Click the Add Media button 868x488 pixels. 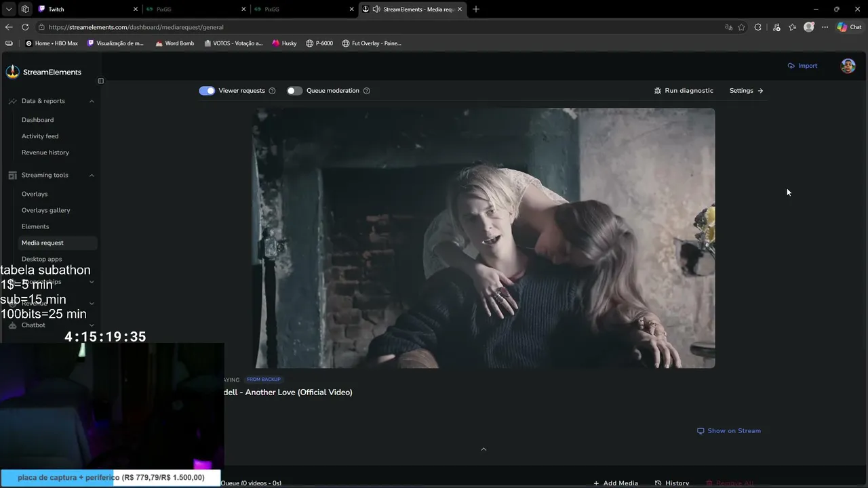[616, 483]
